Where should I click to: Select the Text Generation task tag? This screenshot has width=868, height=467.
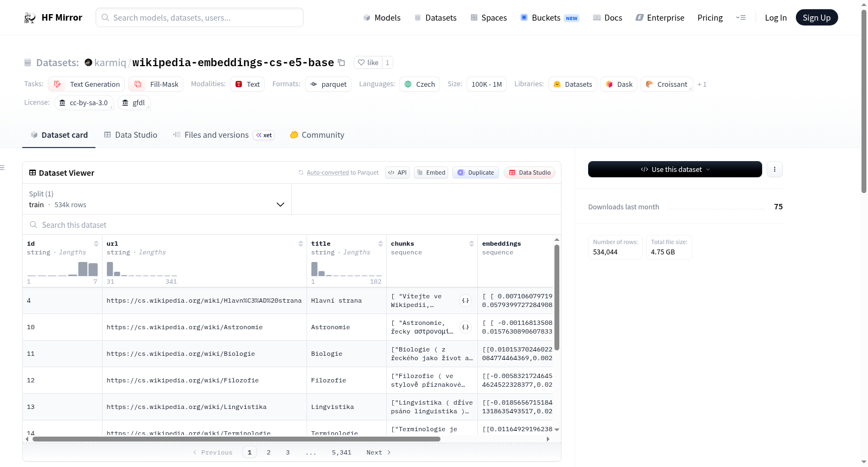86,84
